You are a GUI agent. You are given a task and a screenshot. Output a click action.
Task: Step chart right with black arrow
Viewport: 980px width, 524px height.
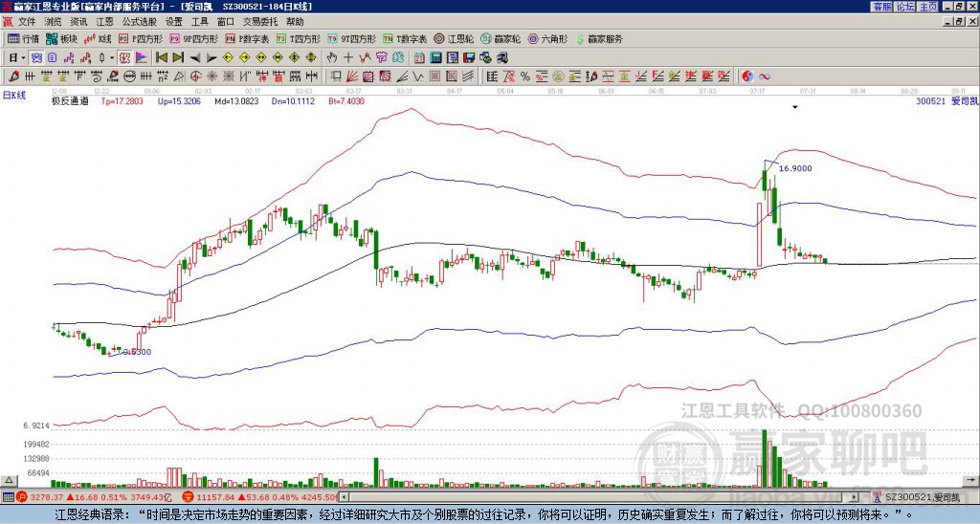212,58
